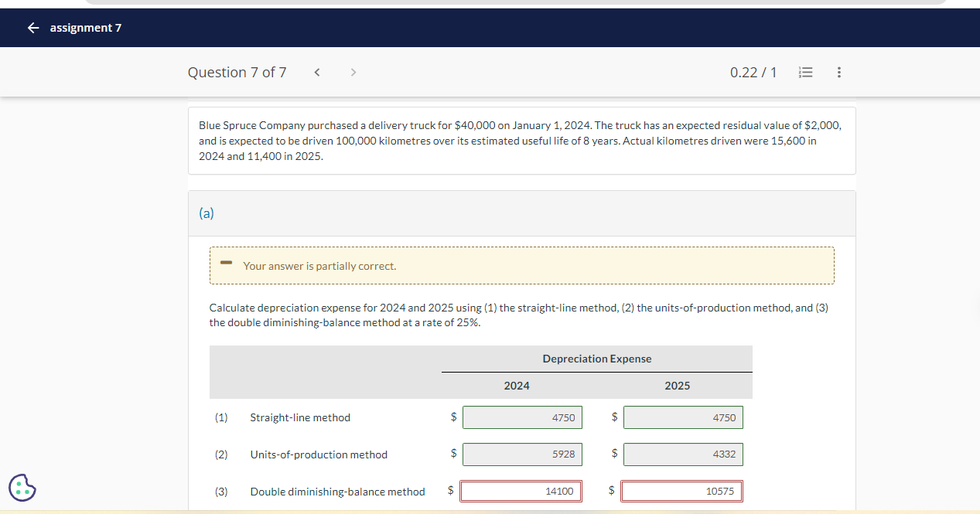Click the 2025 column header
This screenshot has width=980, height=514.
tap(678, 386)
